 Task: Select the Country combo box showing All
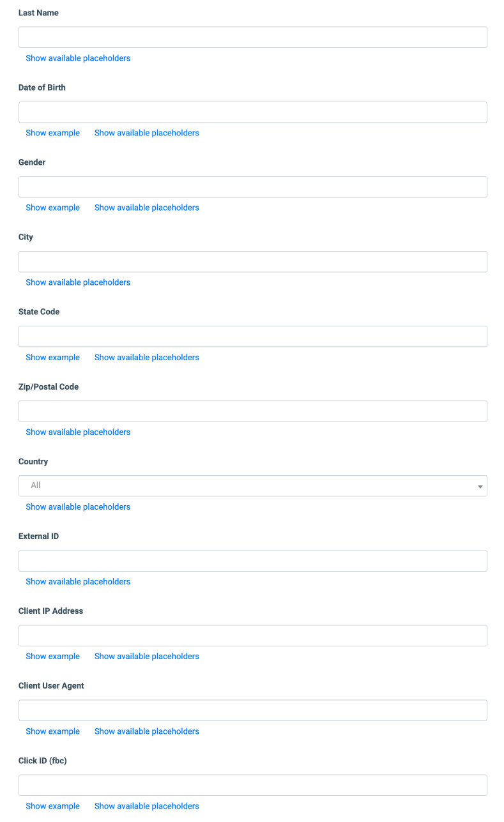253,485
